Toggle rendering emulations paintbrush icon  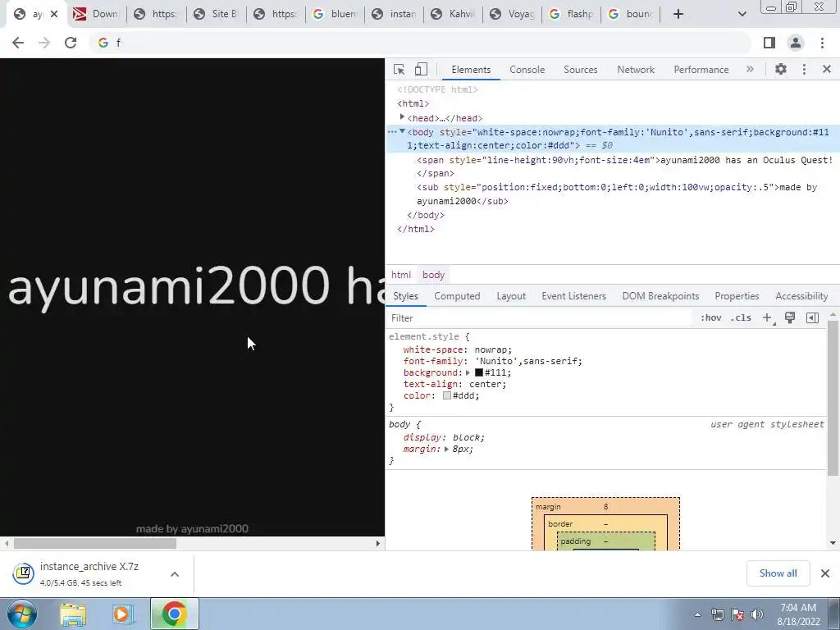[790, 318]
